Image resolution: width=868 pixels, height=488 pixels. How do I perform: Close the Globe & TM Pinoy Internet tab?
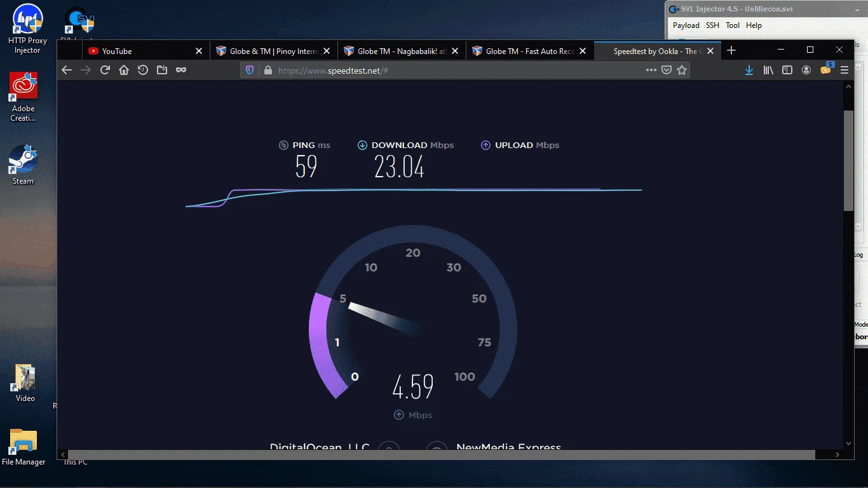point(327,51)
